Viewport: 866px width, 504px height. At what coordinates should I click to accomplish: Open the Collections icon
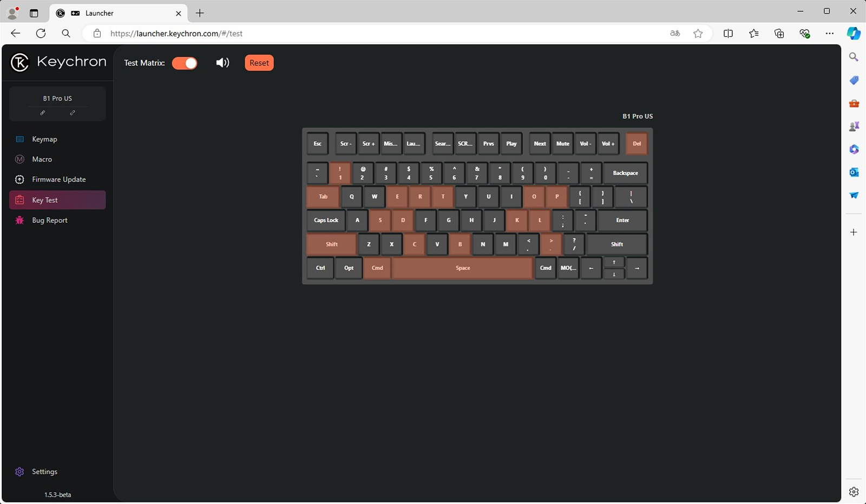click(779, 34)
